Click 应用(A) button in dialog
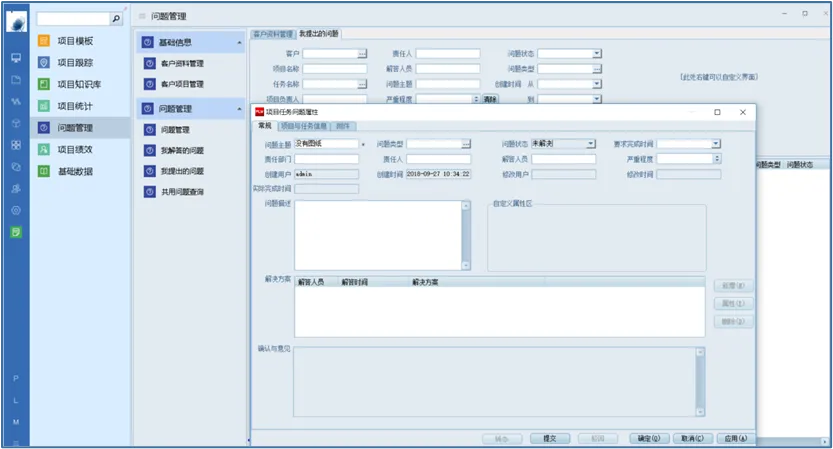The width and height of the screenshot is (833, 449). 736,438
